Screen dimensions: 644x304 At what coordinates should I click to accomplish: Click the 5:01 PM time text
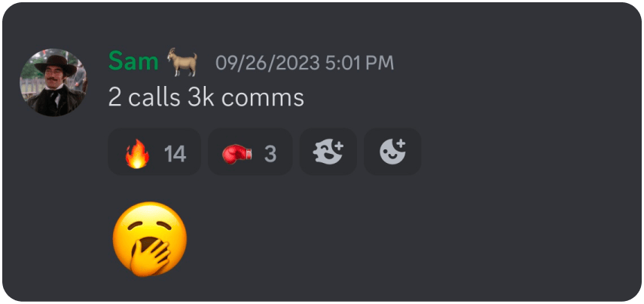(x=359, y=63)
